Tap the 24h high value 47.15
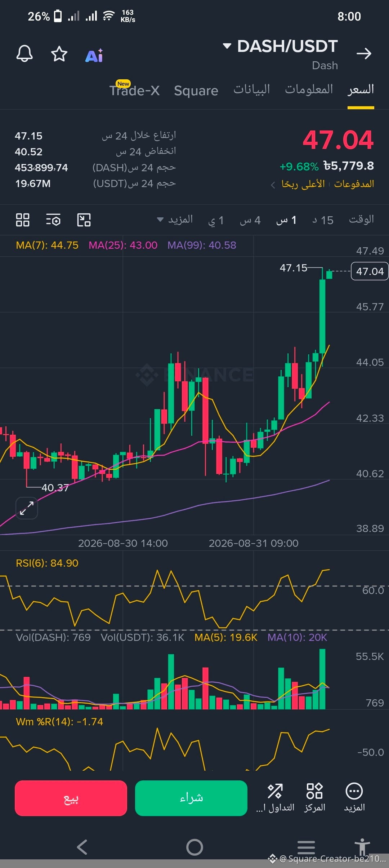This screenshot has height=868, width=389. pyautogui.click(x=28, y=136)
